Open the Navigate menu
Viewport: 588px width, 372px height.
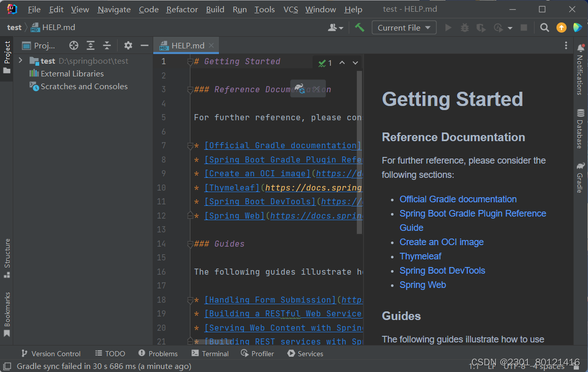pyautogui.click(x=114, y=9)
